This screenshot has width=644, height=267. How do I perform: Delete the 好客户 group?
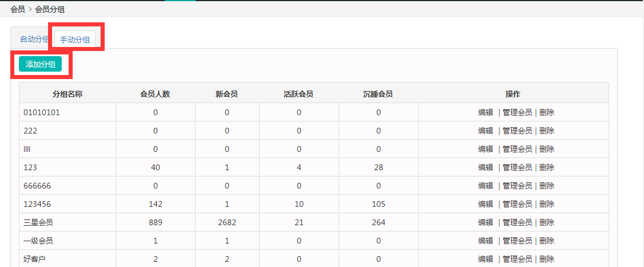[546, 259]
